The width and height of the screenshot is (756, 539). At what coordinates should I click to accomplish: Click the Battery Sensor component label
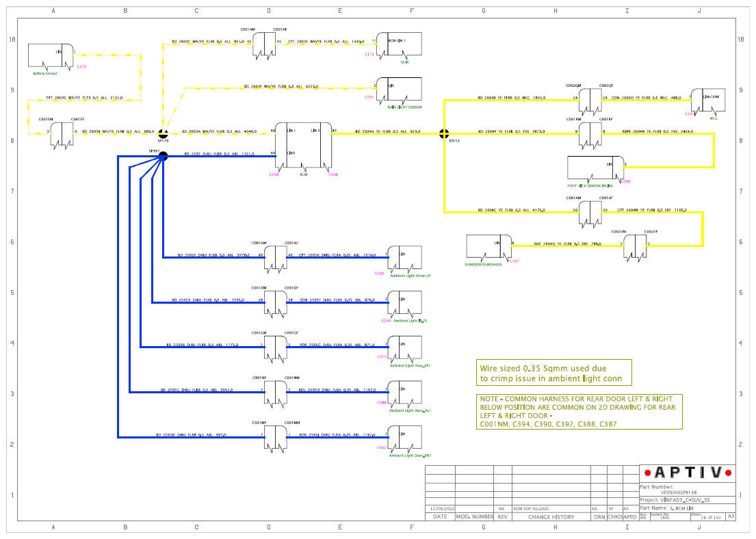45,73
